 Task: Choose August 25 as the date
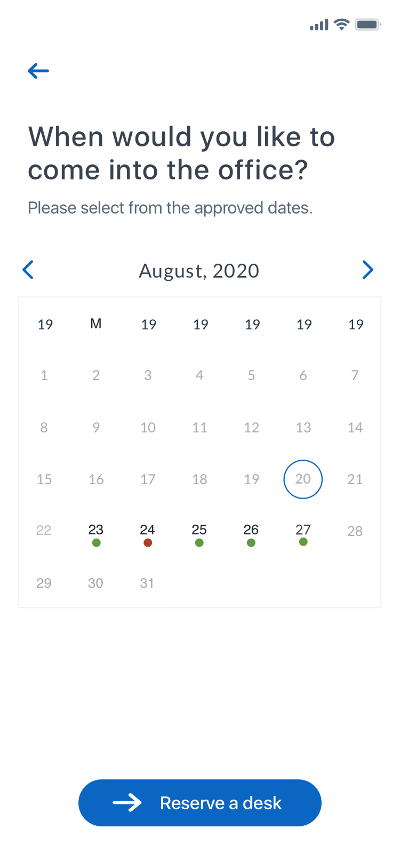click(x=199, y=530)
